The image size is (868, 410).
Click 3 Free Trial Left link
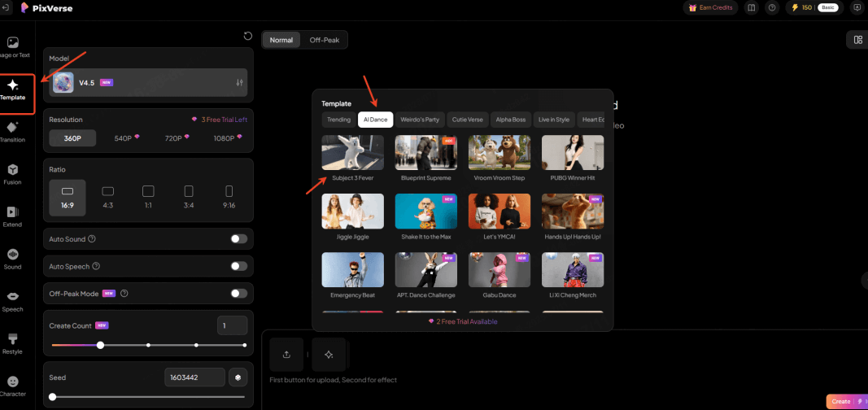coord(220,120)
